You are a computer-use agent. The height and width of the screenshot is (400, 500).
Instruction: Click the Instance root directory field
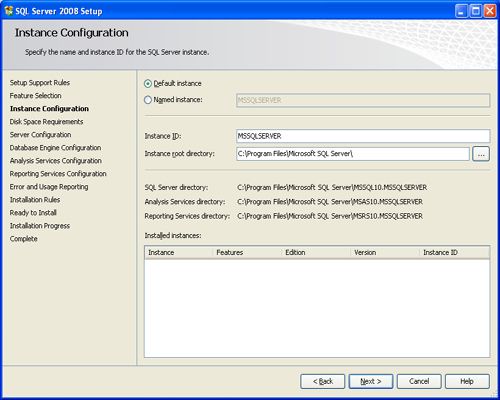pyautogui.click(x=353, y=154)
